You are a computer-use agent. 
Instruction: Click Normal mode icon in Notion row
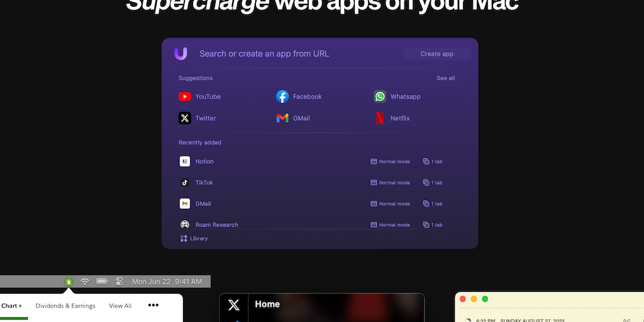(374, 162)
